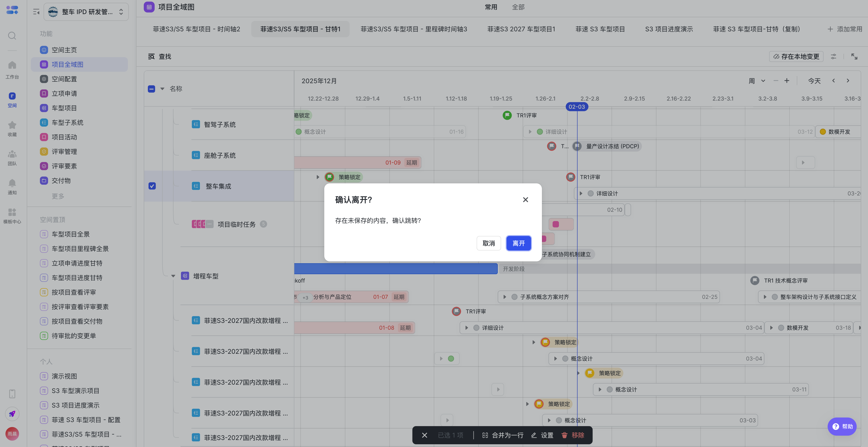Screen dimensions: 868x447
Task: Close the 确认离开 dialog with X
Action: pyautogui.click(x=525, y=200)
